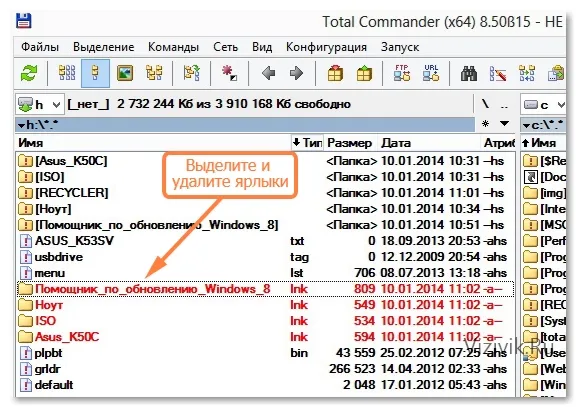576x407 pixels.
Task: Select the Full details view icon
Action: [x=95, y=73]
